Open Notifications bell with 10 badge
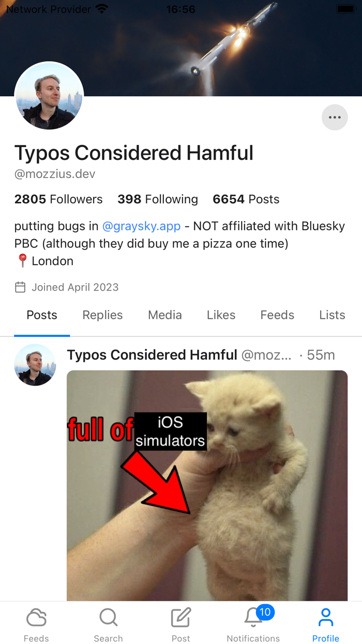362x644 pixels. pos(253,618)
